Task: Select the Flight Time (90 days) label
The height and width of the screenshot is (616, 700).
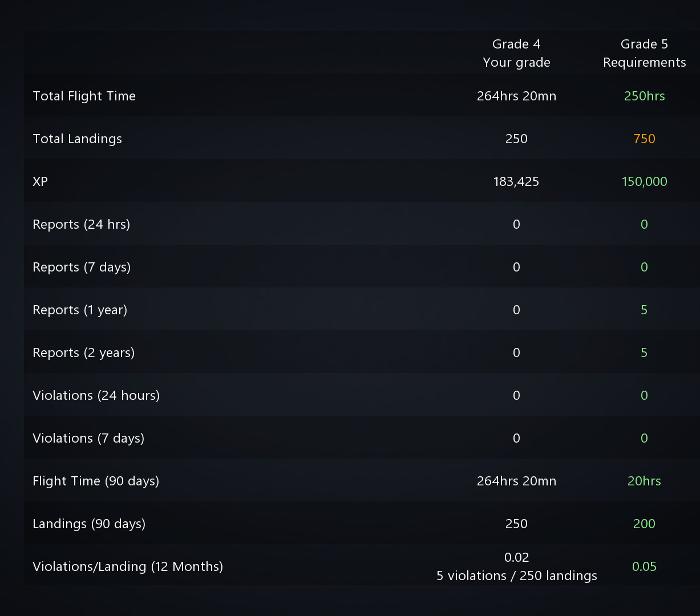Action: point(96,481)
